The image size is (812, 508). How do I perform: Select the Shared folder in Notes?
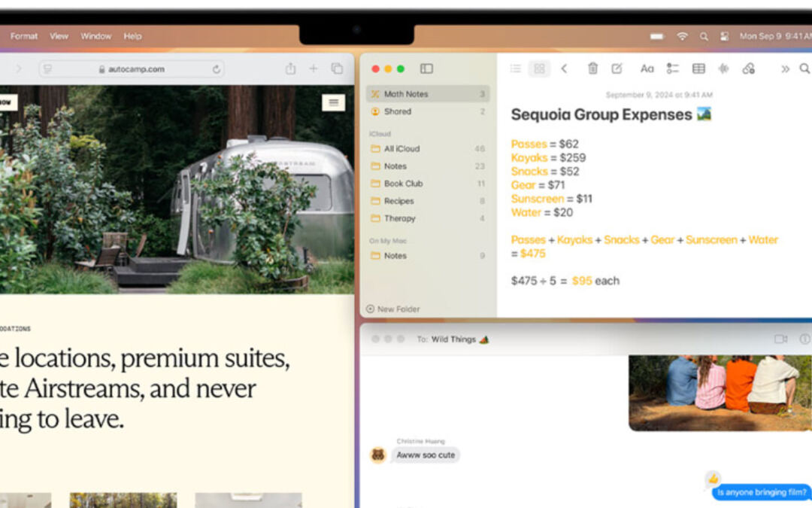[x=400, y=111]
